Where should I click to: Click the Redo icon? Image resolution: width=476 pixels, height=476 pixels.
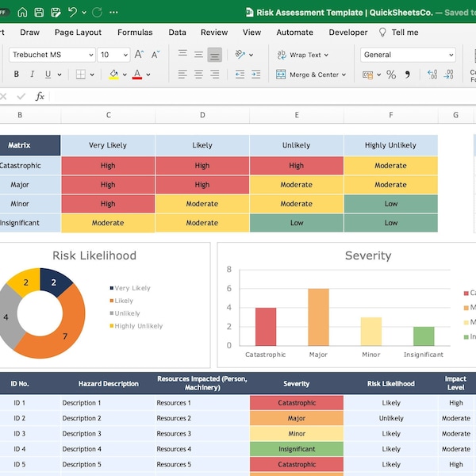97,12
